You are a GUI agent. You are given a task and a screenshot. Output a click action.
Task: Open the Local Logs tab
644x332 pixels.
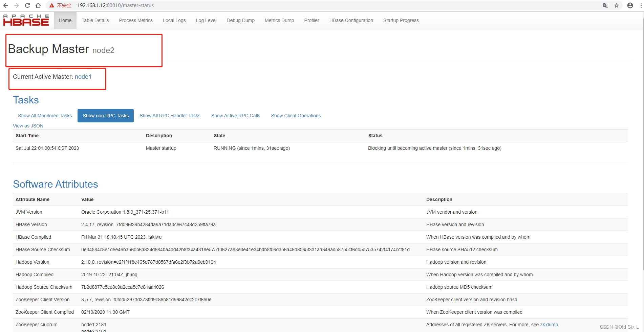point(174,20)
